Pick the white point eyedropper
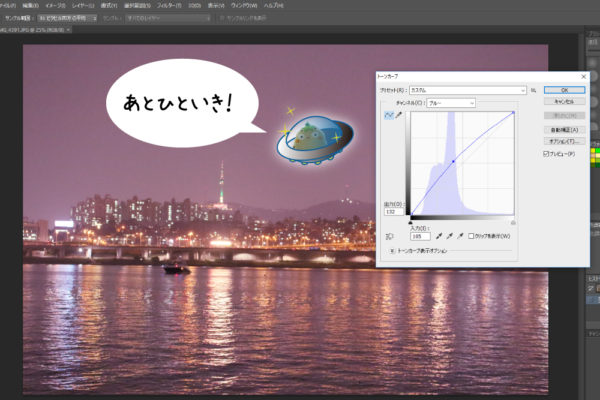This screenshot has width=600, height=400. 460,236
